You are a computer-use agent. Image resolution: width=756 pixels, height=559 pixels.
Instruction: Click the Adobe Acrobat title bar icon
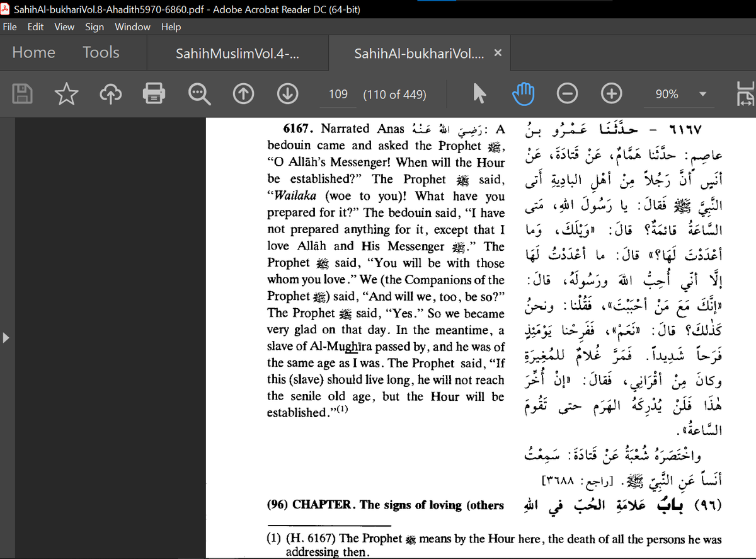[6, 9]
